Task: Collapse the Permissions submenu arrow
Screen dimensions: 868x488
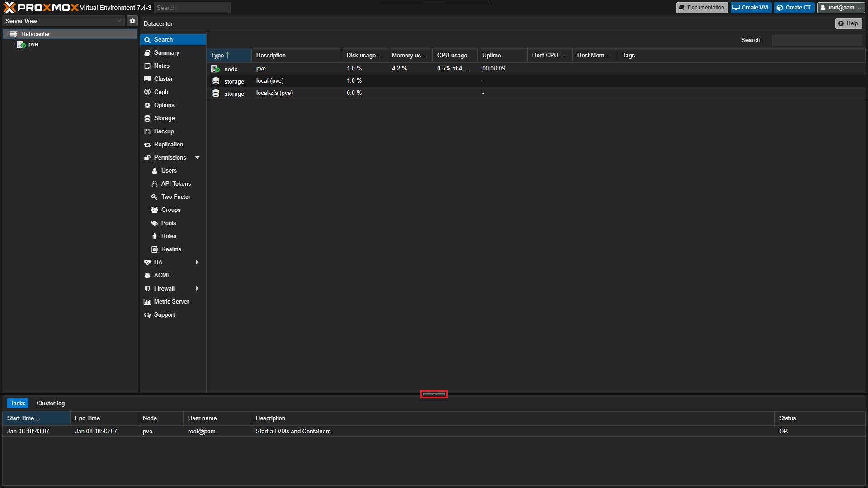Action: click(197, 158)
